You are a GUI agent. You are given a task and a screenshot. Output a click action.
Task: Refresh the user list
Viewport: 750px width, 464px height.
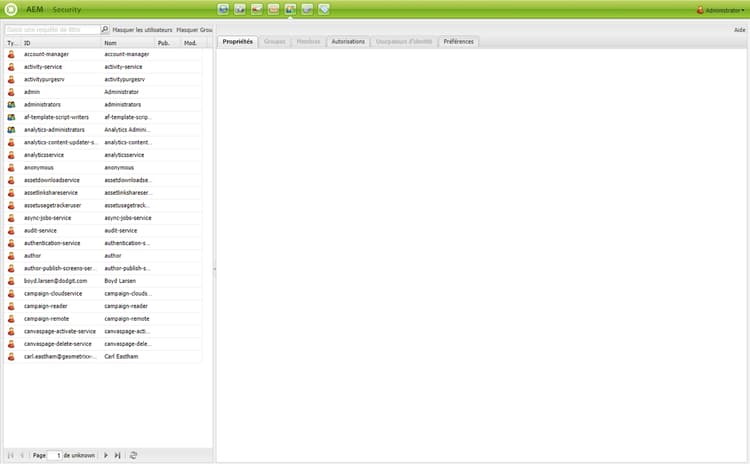(x=133, y=455)
